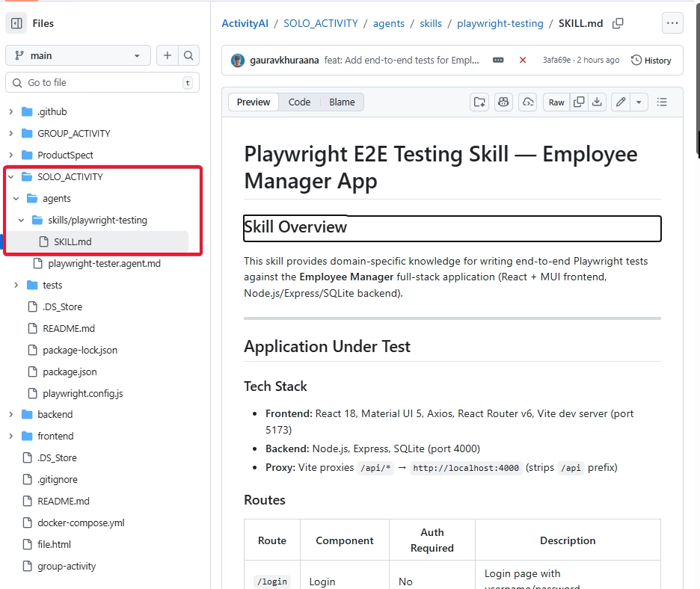
Task: Click gauravkhuraana avatar image
Action: pos(238,61)
